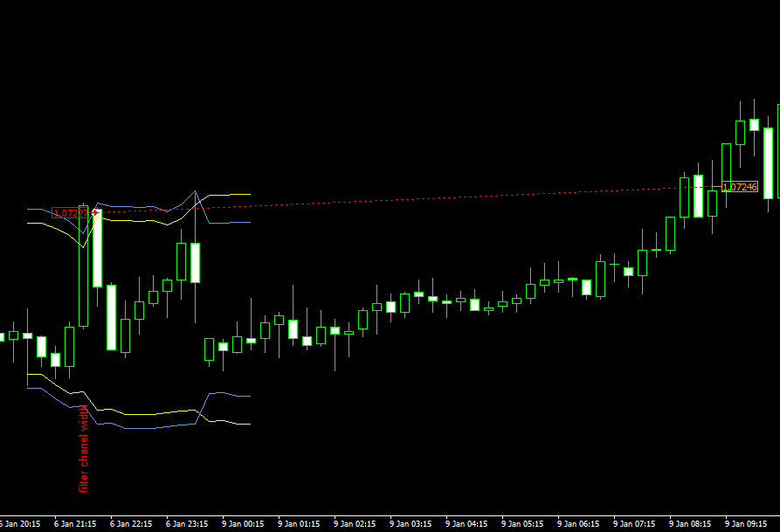Click the 9 Jan 09:15 time label
780x532 pixels.
click(746, 524)
